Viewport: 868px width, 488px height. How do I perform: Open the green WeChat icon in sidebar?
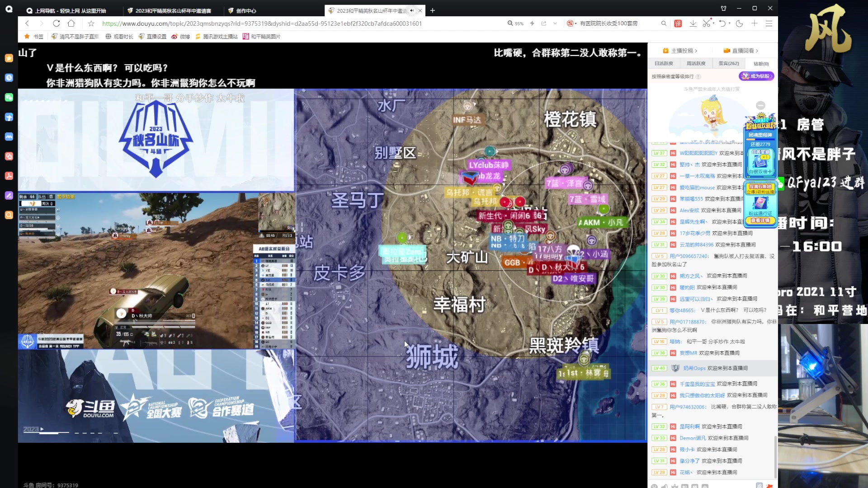point(9,97)
